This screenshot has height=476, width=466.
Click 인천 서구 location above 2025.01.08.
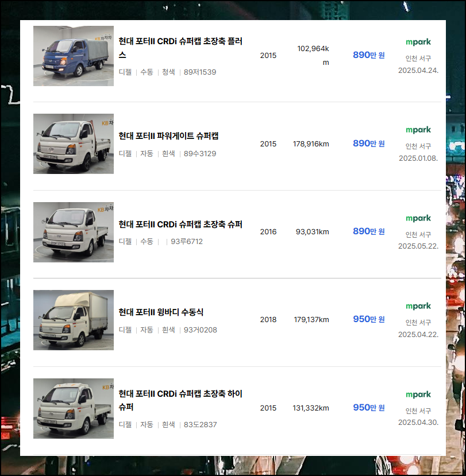[x=418, y=146]
